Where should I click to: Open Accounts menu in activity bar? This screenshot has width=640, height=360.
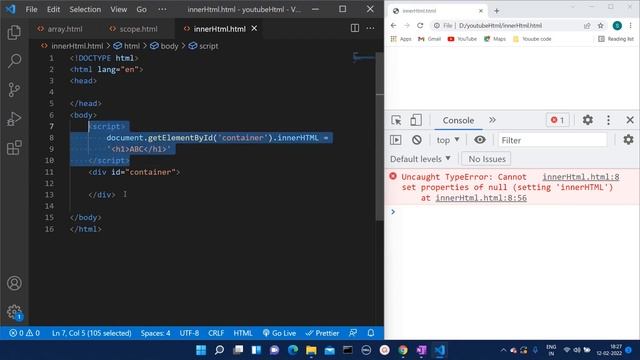tap(14, 283)
